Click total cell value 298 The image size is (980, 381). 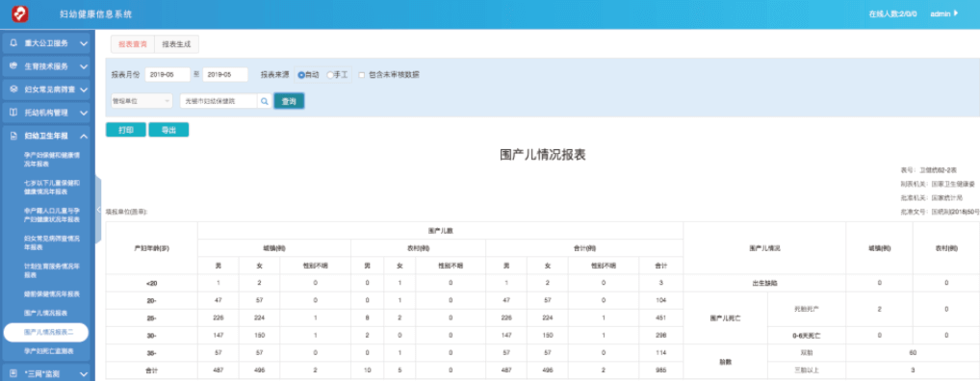(661, 336)
